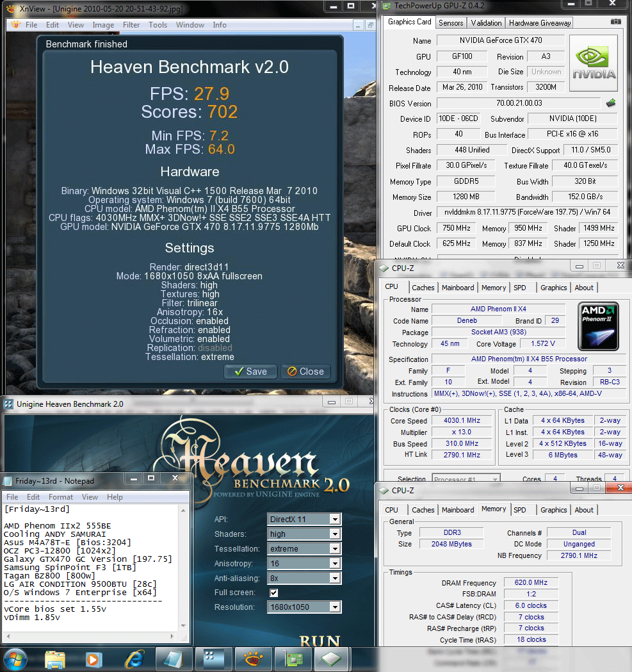Open the API DirectX 11 dropdown
This screenshot has height=672, width=632.
[304, 519]
